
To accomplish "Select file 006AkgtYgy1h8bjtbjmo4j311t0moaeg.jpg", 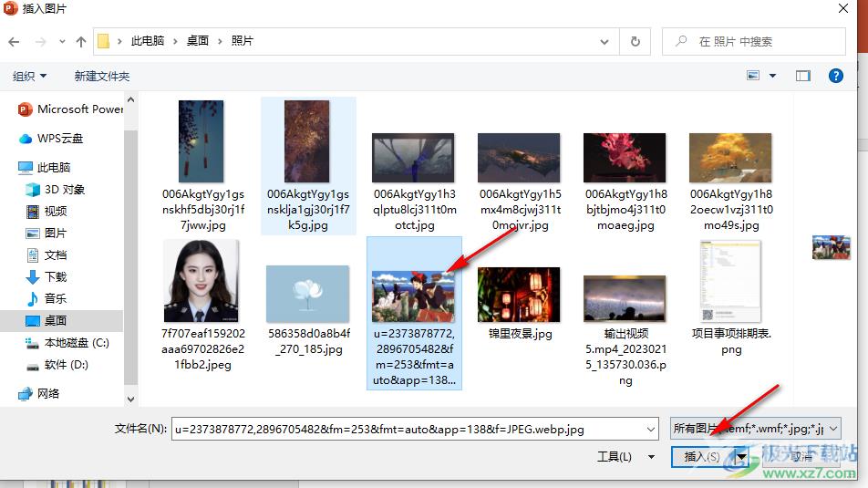I will click(x=625, y=182).
